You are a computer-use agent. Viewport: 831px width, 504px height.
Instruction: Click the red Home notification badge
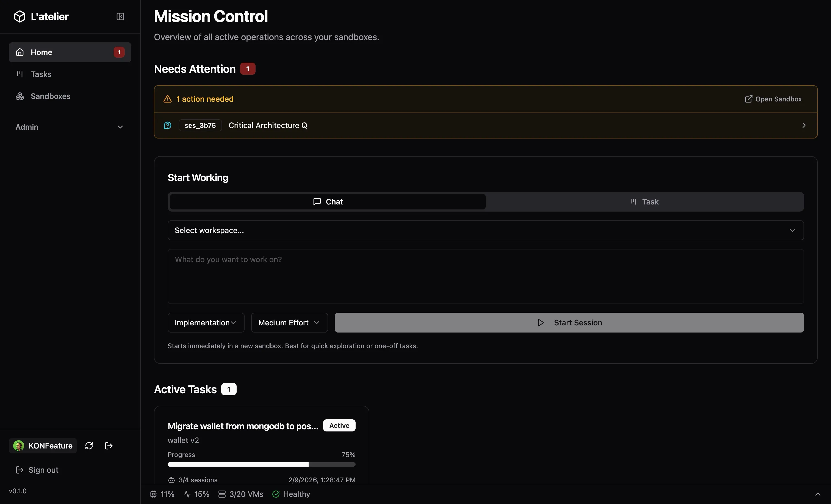point(119,52)
